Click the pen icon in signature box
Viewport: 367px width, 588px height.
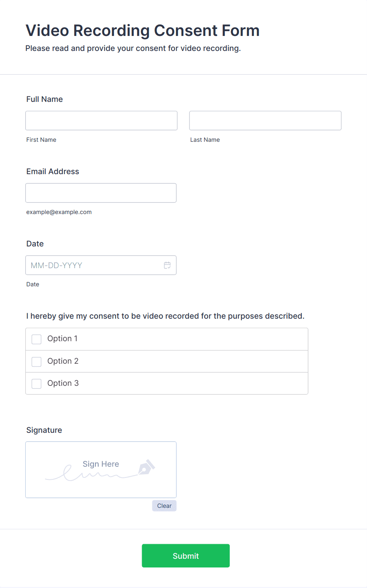point(146,467)
